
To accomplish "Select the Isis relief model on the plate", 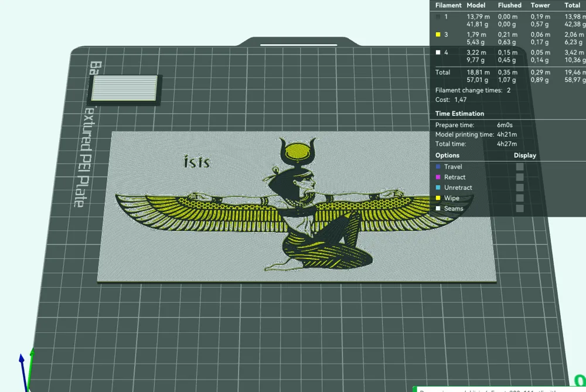I will point(297,207).
